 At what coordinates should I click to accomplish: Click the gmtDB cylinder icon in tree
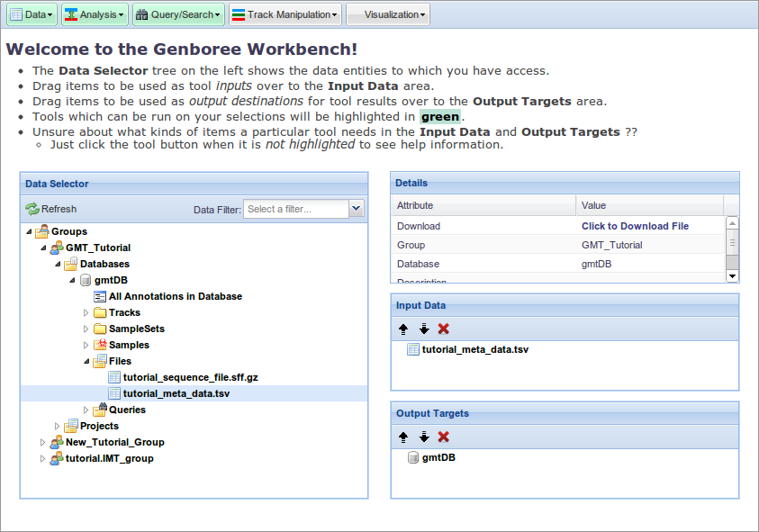tap(86, 280)
